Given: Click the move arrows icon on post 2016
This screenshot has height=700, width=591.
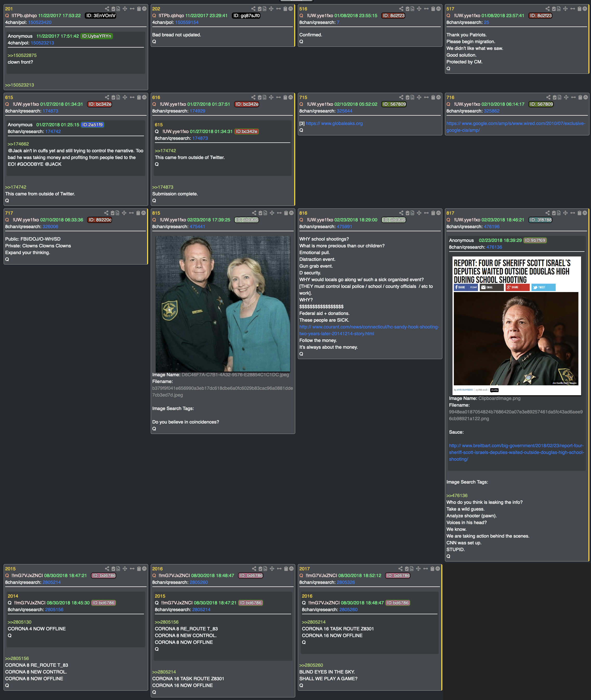Looking at the screenshot, I should [272, 568].
